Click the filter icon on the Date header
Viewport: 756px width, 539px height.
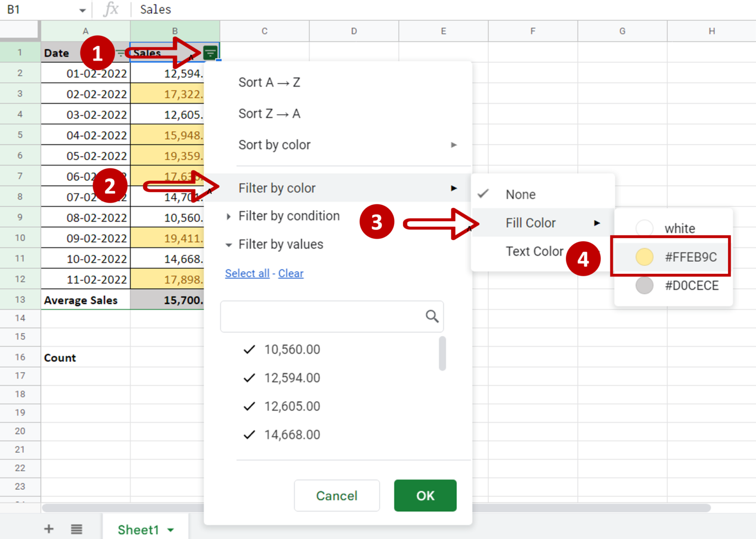121,53
